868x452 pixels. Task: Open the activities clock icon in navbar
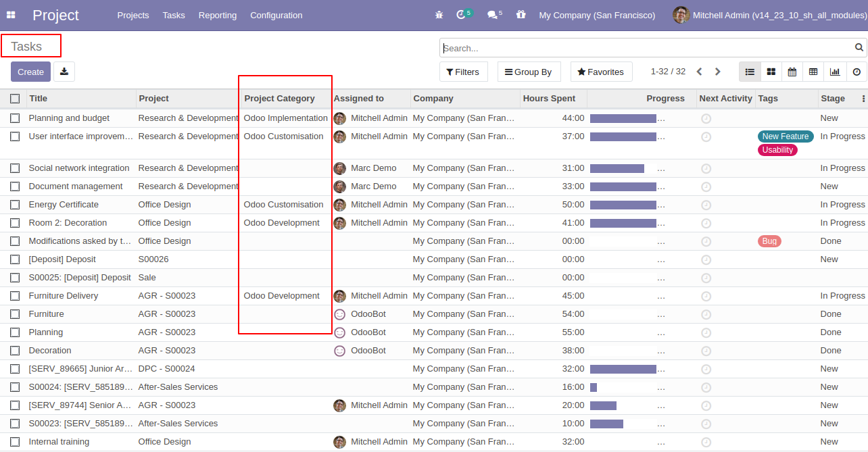462,15
